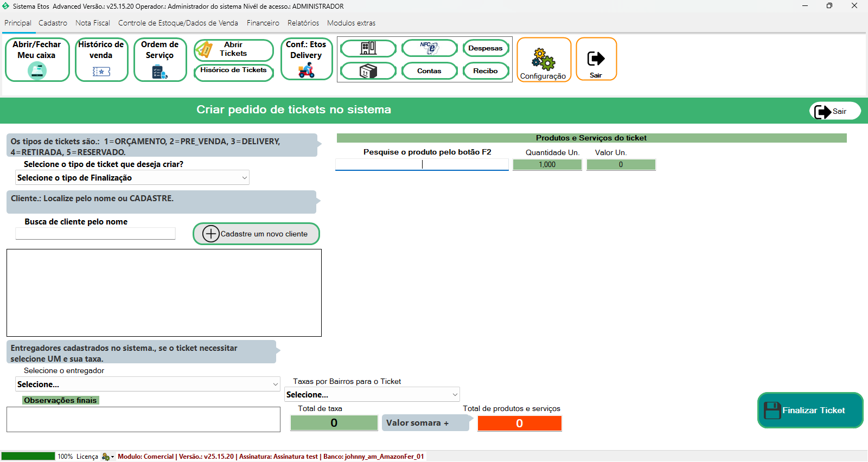Open Histórico de venda ticket icon
Image resolution: width=868 pixels, height=462 pixels.
pos(101,71)
